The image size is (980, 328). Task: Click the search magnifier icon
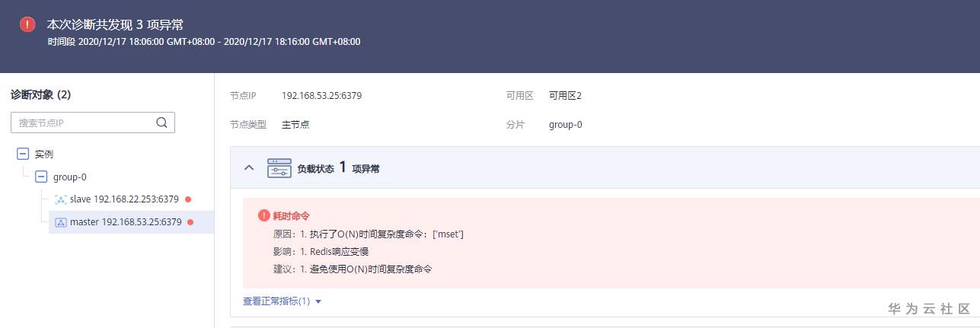coord(161,122)
